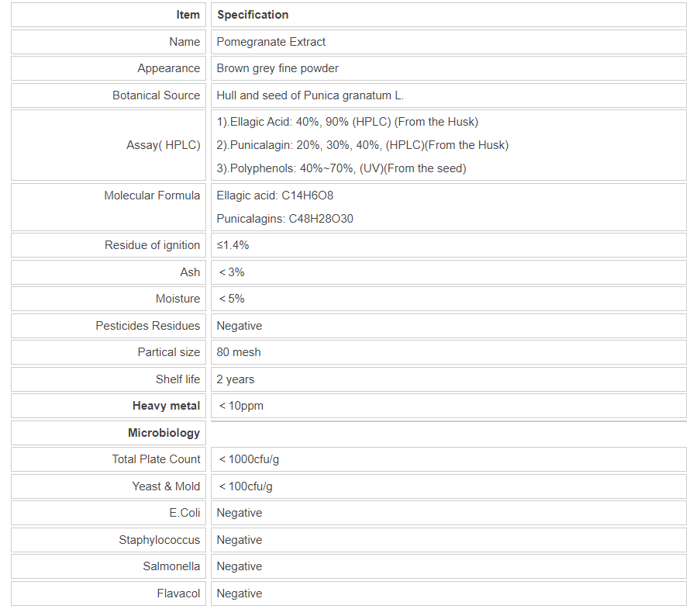The image size is (700, 616).
Task: Click the Residue of ignition value
Action: [233, 245]
